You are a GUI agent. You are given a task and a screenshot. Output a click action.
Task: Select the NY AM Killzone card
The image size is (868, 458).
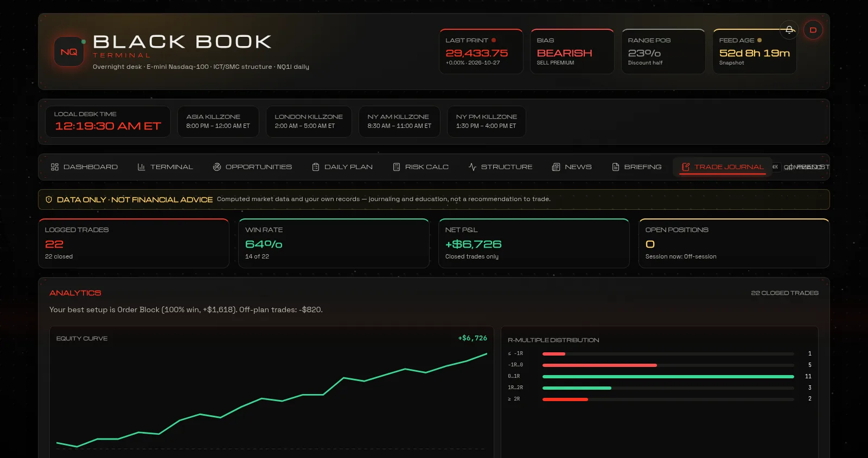click(x=399, y=121)
